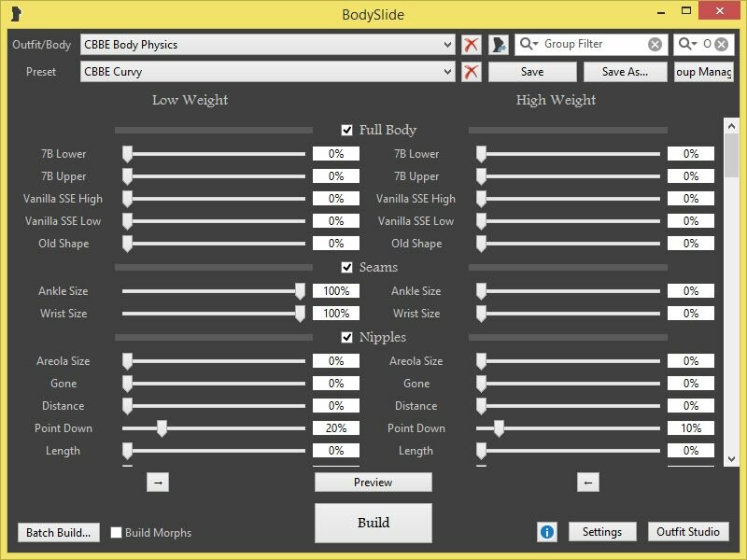Viewport: 747px width, 560px height.
Task: Open the Settings button
Action: pyautogui.click(x=602, y=532)
